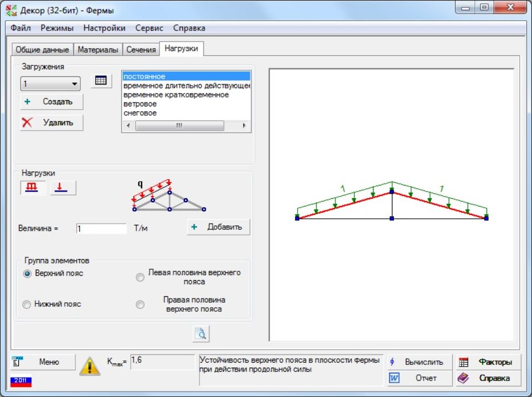Select снеговое in load type list
This screenshot has width=532, height=397.
coord(140,113)
